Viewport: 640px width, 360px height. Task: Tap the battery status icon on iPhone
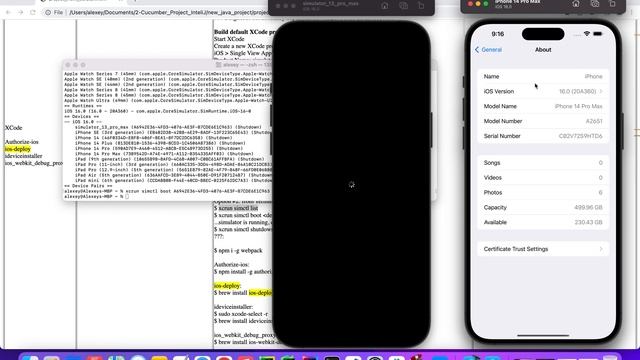pyautogui.click(x=598, y=34)
